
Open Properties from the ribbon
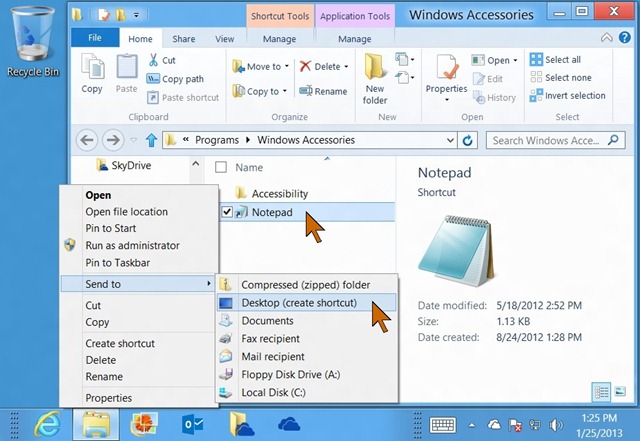coord(446,78)
